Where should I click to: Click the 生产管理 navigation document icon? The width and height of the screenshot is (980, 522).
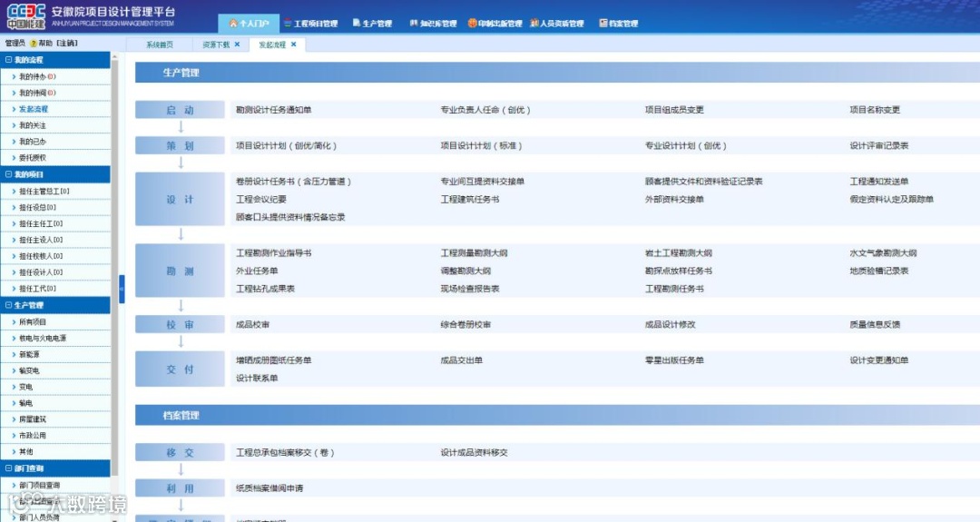click(x=357, y=23)
